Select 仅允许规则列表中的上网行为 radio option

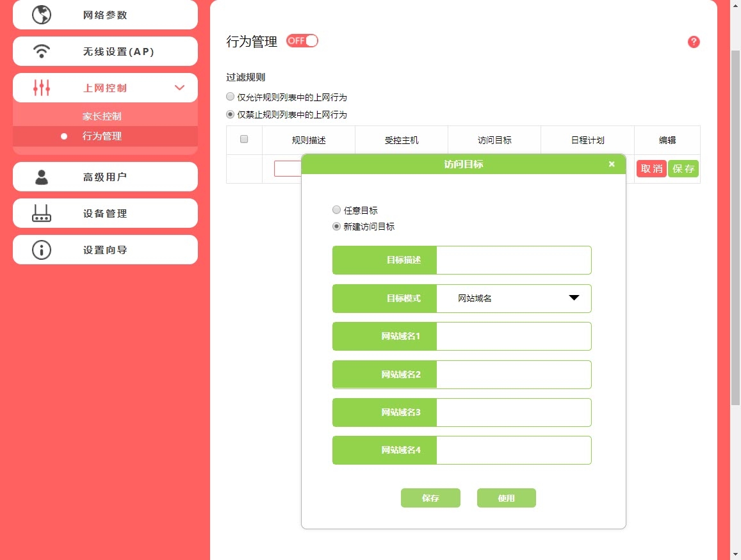click(230, 97)
